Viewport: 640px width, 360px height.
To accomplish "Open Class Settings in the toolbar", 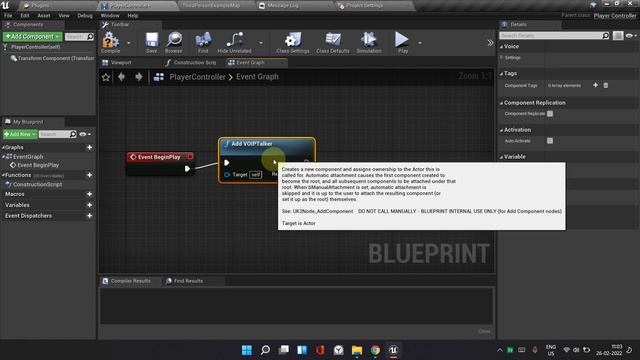I will tap(293, 42).
